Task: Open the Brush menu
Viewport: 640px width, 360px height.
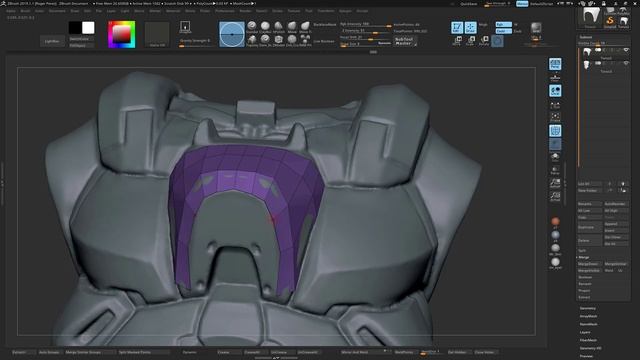Action: click(x=25, y=11)
